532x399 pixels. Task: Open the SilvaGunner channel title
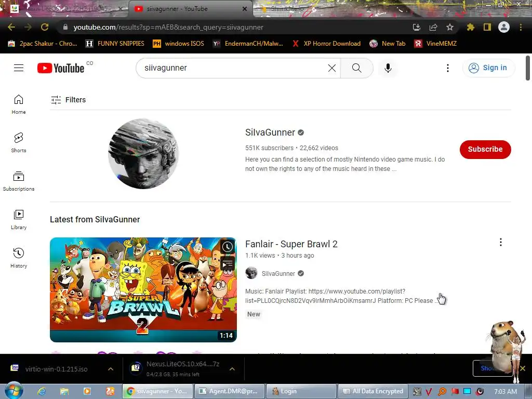click(x=270, y=132)
